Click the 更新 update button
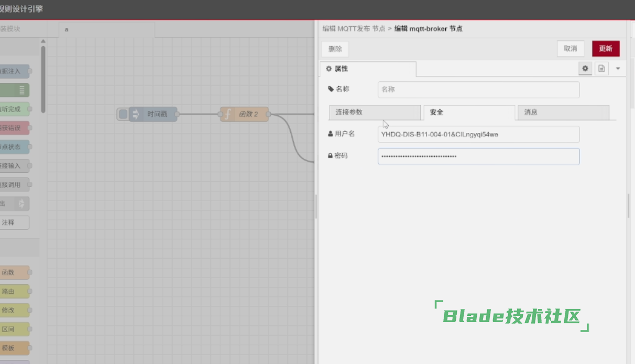Image resolution: width=635 pixels, height=364 pixels. [606, 49]
